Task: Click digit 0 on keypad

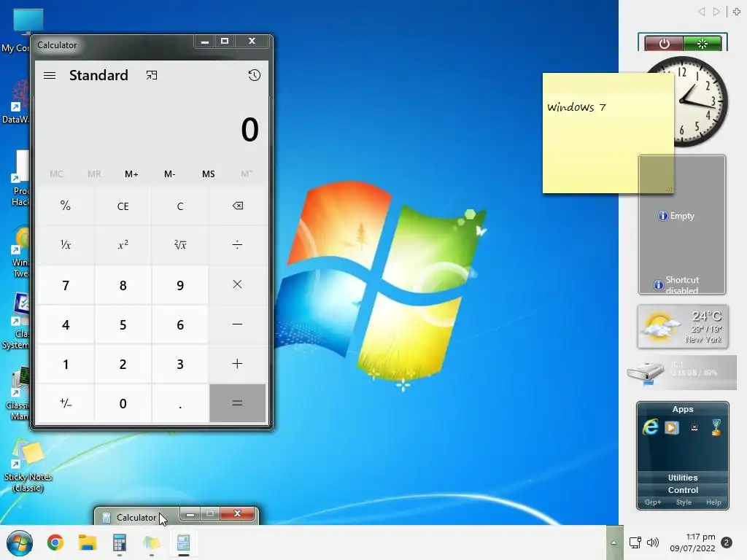Action: tap(123, 403)
